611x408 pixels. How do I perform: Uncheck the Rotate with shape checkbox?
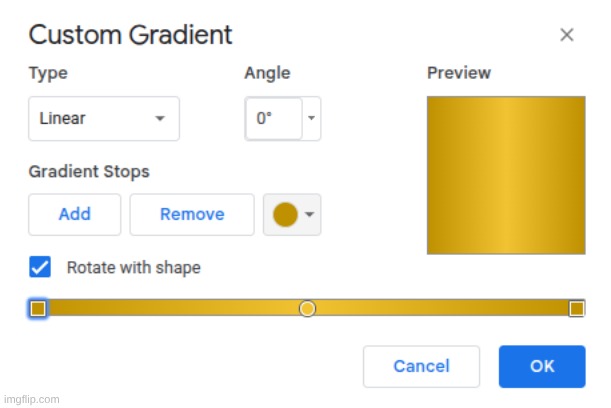[x=40, y=267]
